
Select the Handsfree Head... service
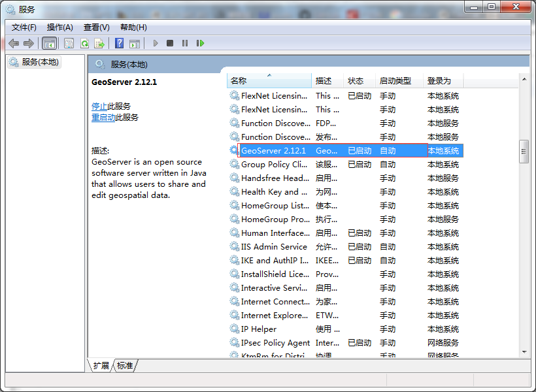tap(345, 178)
